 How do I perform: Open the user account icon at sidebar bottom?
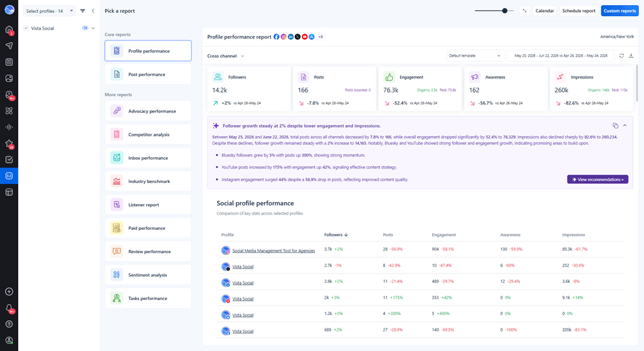(x=9, y=340)
